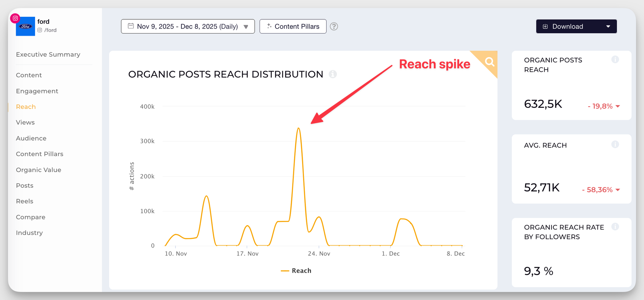Select Content Pillars in the sidebar menu

pyautogui.click(x=40, y=154)
